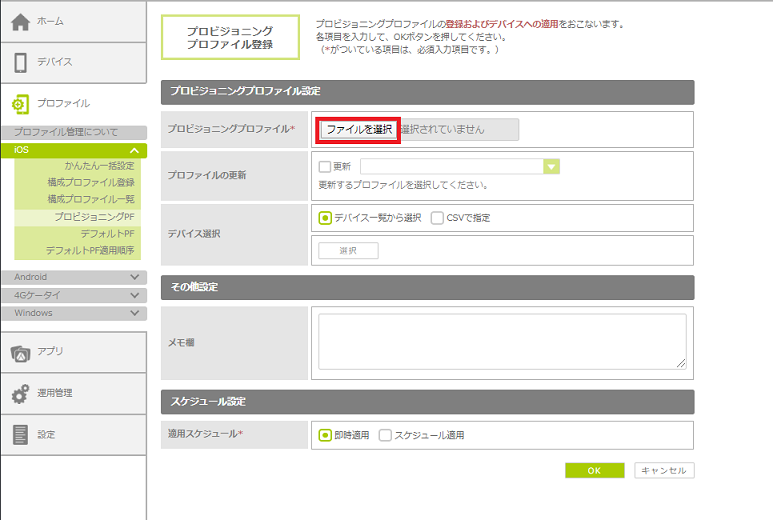Expand the Windows section

click(x=135, y=313)
